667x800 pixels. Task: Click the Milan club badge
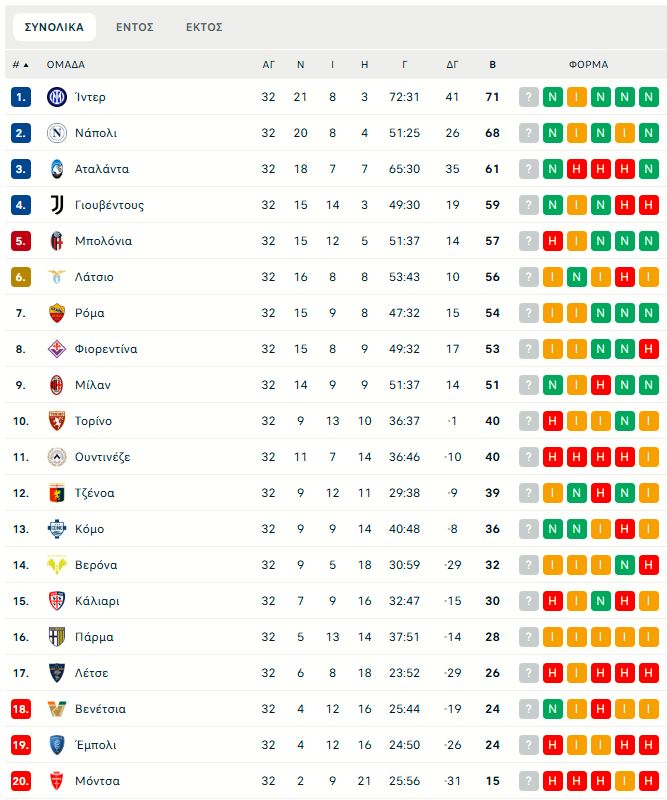pyautogui.click(x=56, y=385)
